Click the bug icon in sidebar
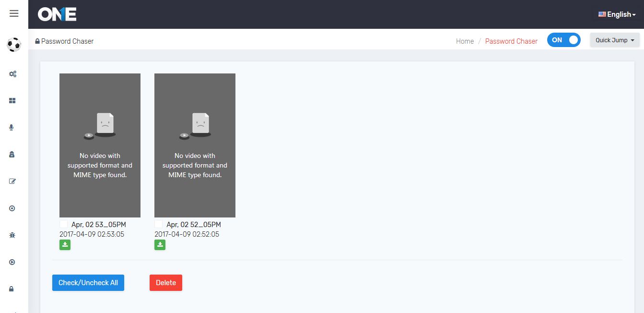The width and height of the screenshot is (644, 313). click(12, 235)
